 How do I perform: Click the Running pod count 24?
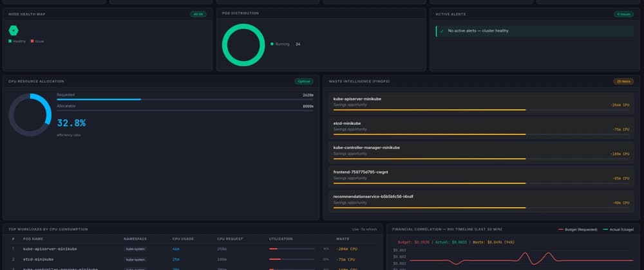pyautogui.click(x=298, y=44)
